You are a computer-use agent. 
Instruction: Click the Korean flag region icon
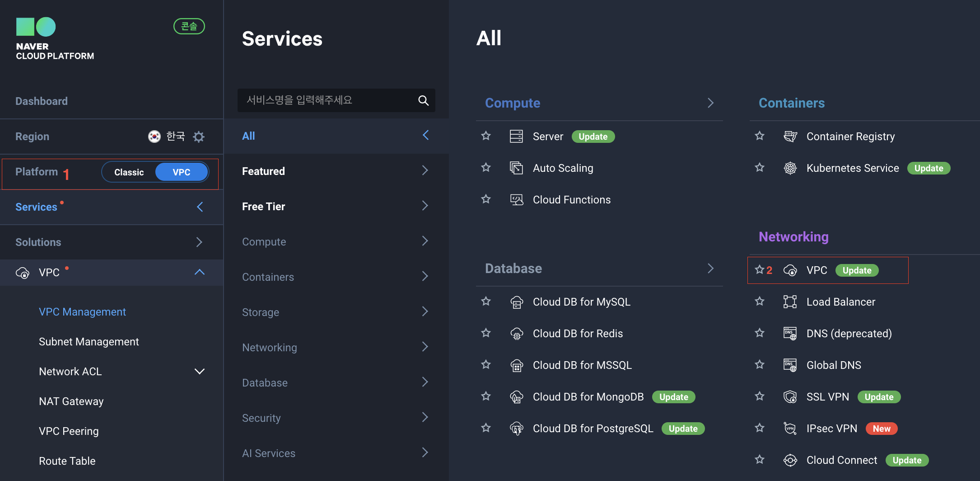pyautogui.click(x=154, y=136)
